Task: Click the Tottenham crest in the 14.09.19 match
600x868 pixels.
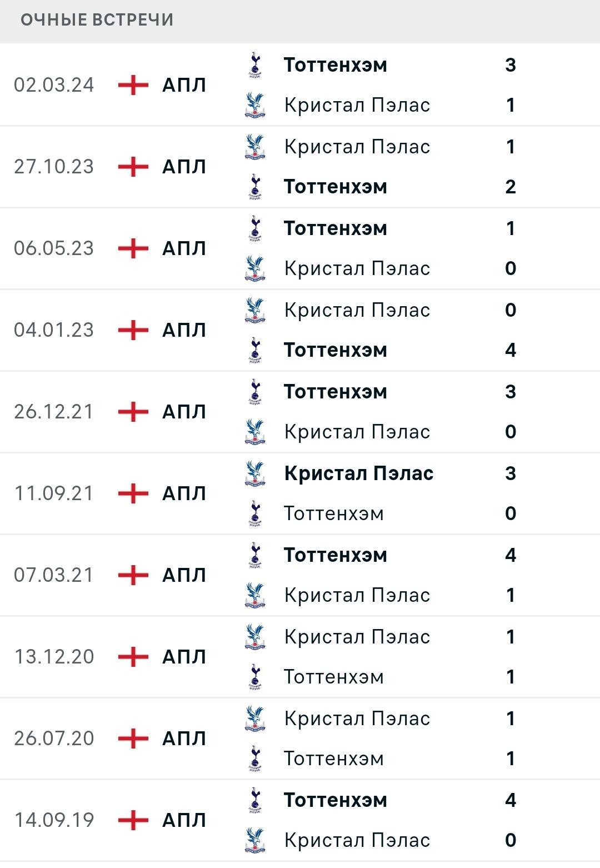Action: point(255,800)
